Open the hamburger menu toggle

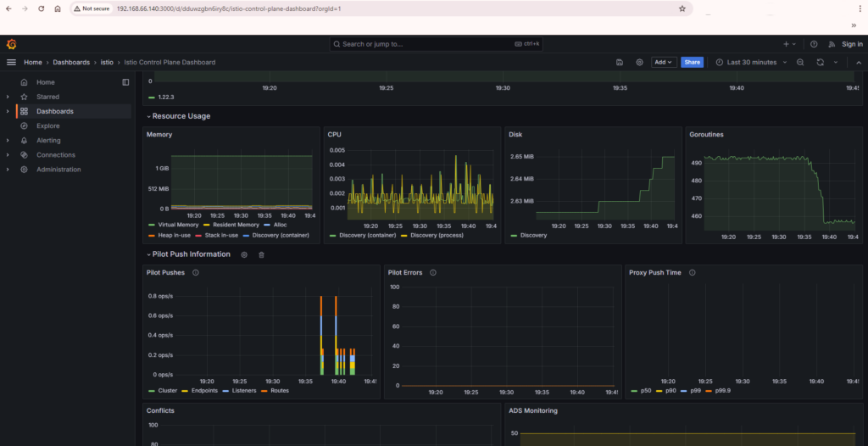11,63
